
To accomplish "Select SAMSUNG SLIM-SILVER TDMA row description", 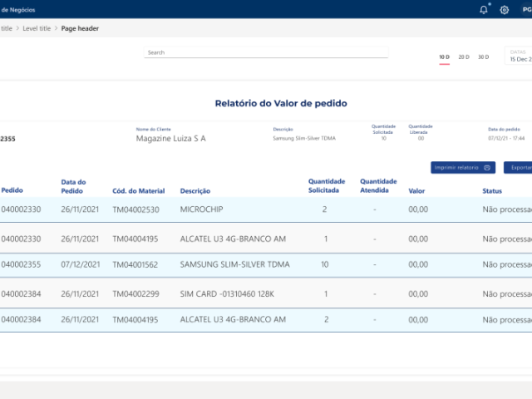I will [234, 264].
